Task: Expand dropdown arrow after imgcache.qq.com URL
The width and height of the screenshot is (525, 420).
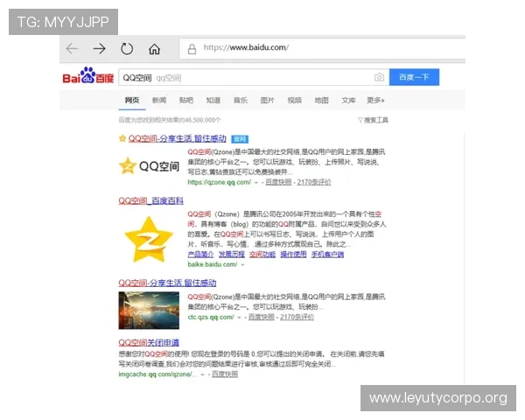Action: tap(202, 374)
